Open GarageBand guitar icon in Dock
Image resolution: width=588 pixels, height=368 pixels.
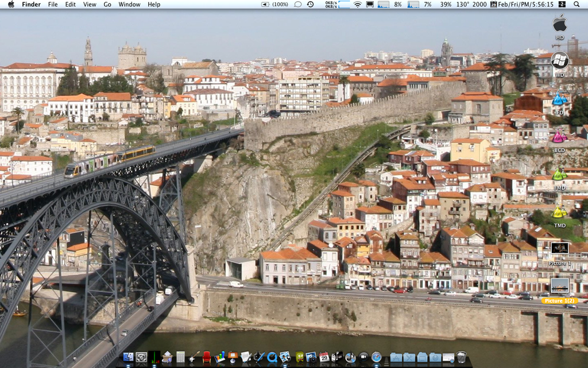194,357
